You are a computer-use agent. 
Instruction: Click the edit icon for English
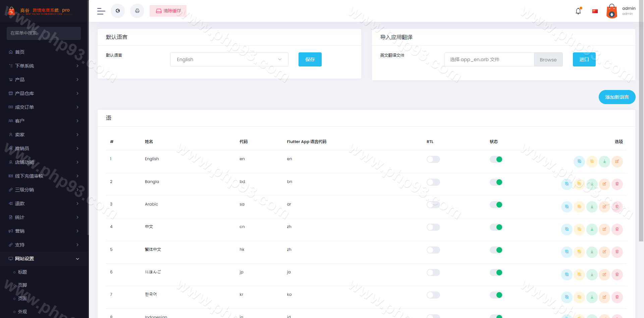click(x=617, y=162)
